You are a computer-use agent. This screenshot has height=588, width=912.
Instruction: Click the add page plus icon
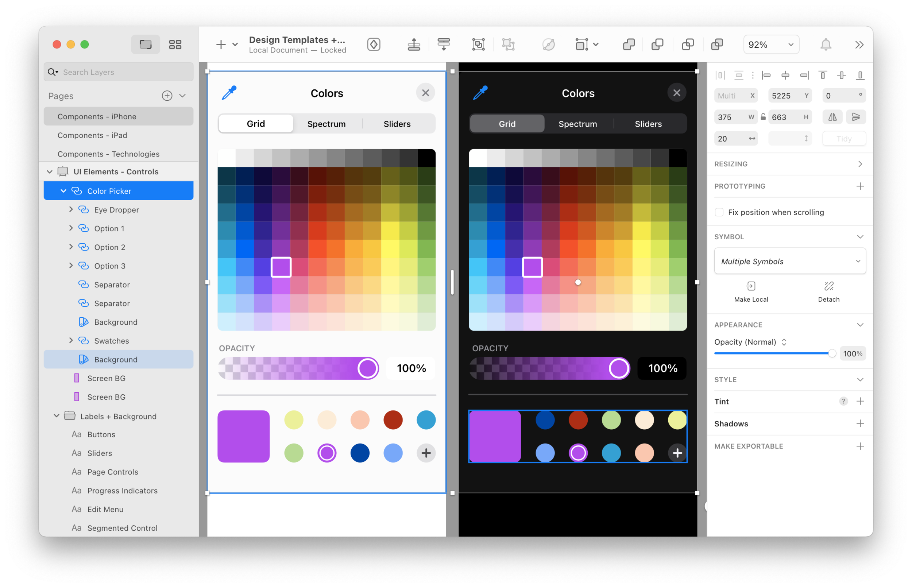pyautogui.click(x=167, y=96)
